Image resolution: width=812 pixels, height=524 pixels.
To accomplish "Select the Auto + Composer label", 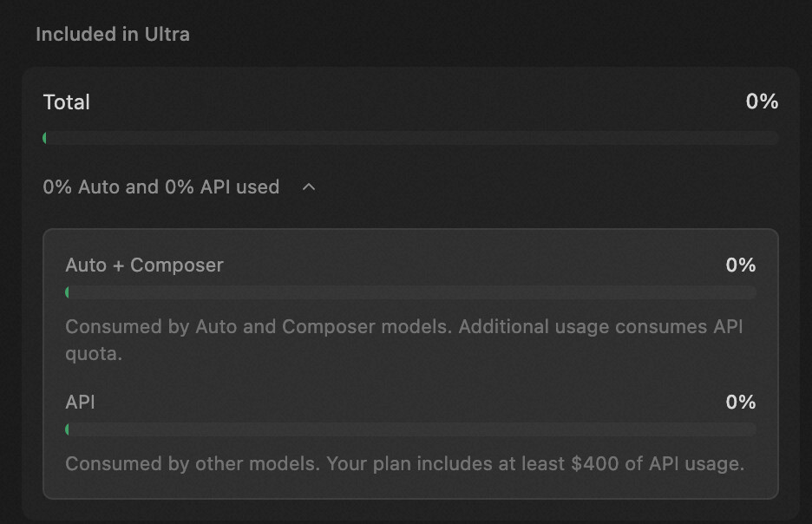I will (145, 265).
